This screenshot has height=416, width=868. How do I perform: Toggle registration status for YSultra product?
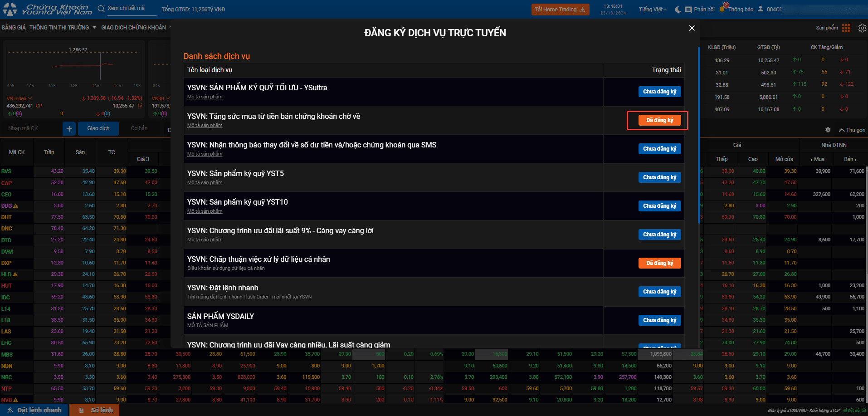point(659,92)
